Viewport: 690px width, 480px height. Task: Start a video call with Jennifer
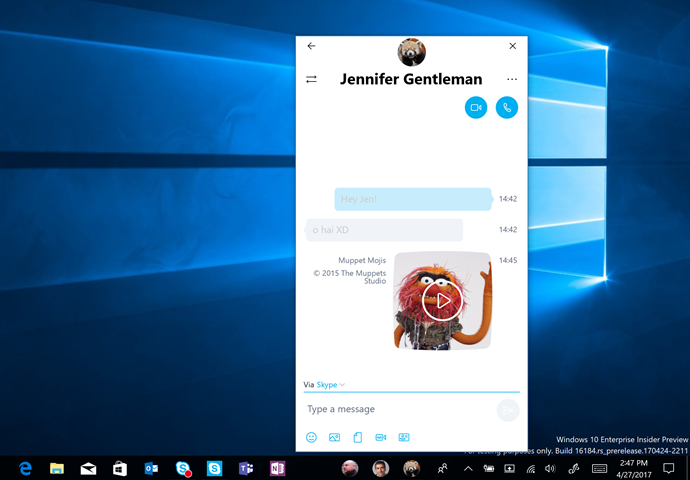476,107
